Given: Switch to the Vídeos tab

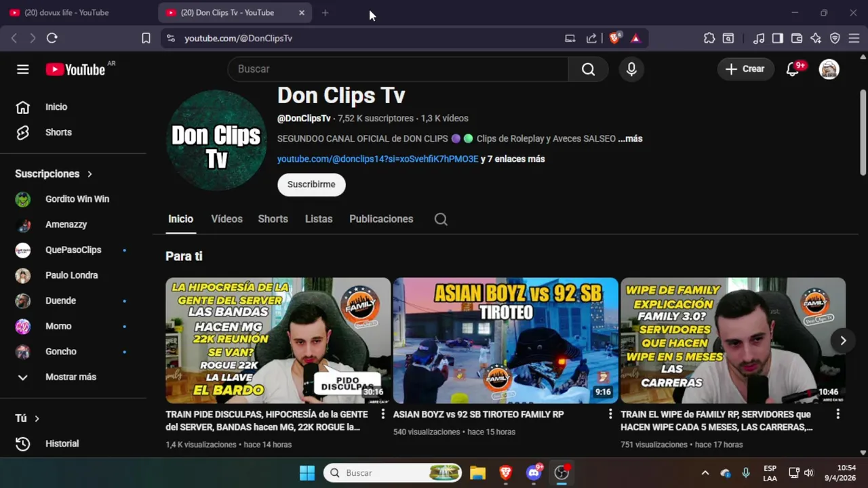Looking at the screenshot, I should click(226, 219).
